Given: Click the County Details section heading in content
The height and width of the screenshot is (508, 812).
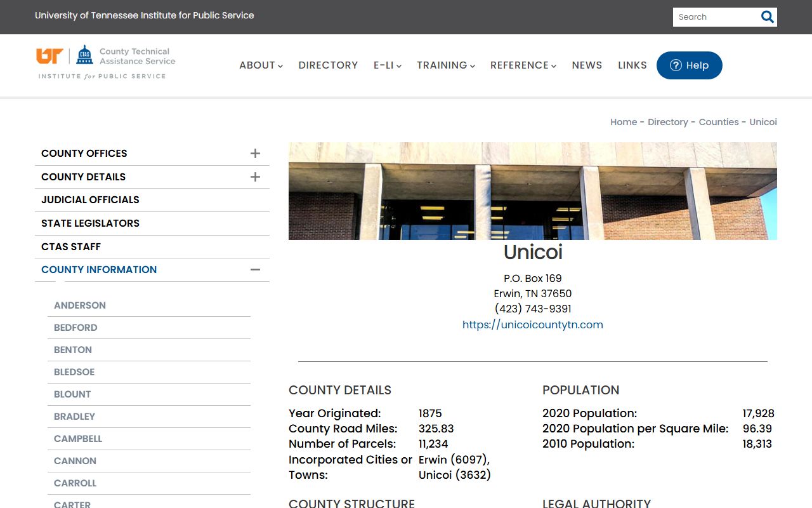Looking at the screenshot, I should click(340, 390).
